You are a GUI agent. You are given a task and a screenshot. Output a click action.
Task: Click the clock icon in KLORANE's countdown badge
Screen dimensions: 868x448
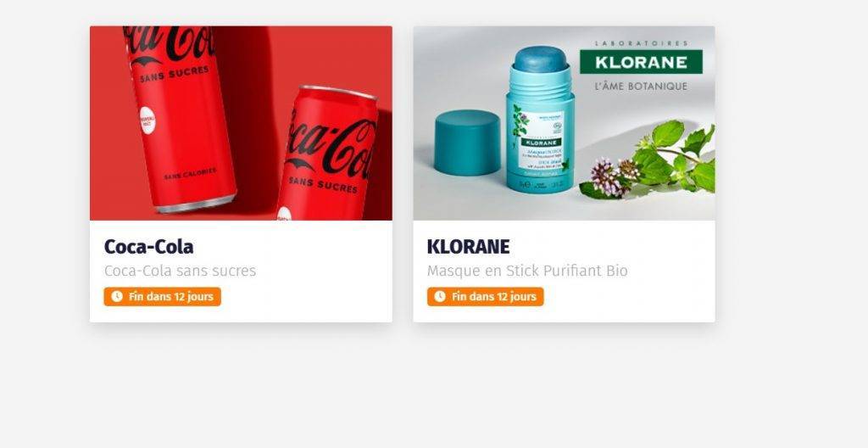pos(440,297)
